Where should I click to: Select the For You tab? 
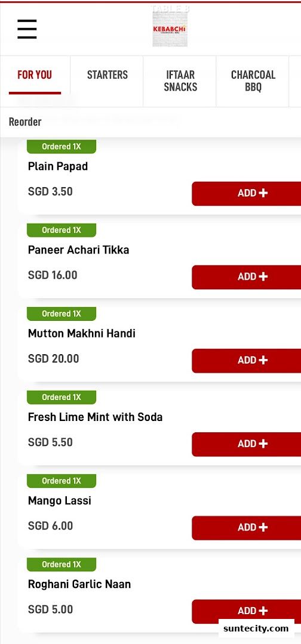35,75
